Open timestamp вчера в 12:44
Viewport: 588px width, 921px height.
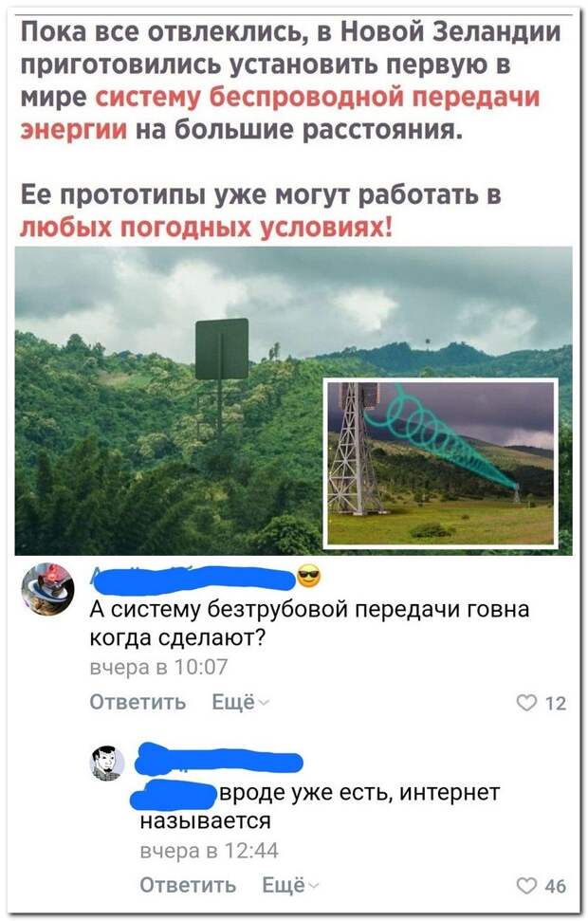(x=209, y=851)
